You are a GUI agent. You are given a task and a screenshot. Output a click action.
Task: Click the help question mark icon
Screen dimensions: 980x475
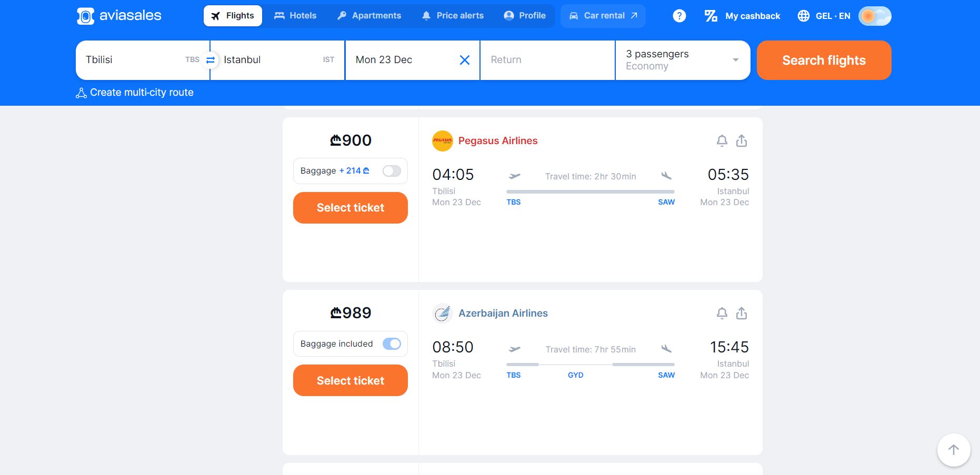(679, 16)
